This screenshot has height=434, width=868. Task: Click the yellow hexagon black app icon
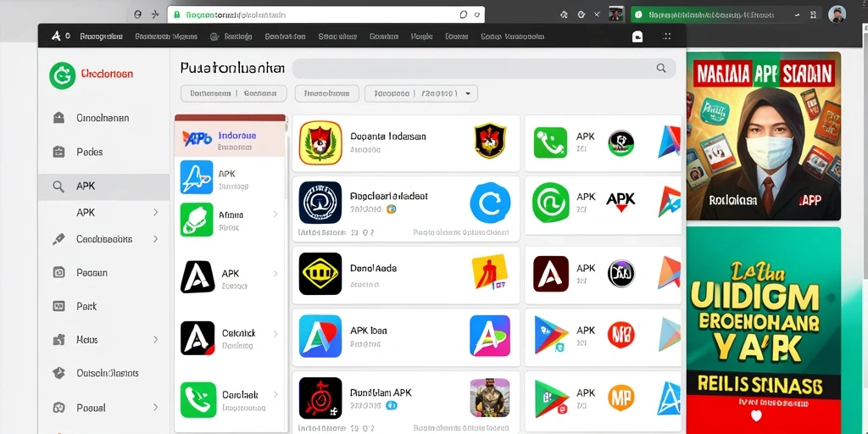[x=320, y=274]
